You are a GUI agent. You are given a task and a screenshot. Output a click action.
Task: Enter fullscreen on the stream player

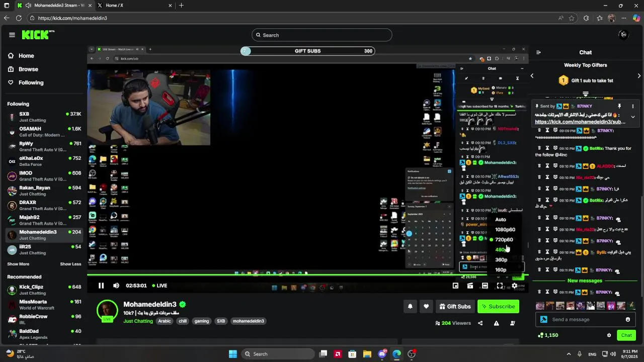pos(500,286)
